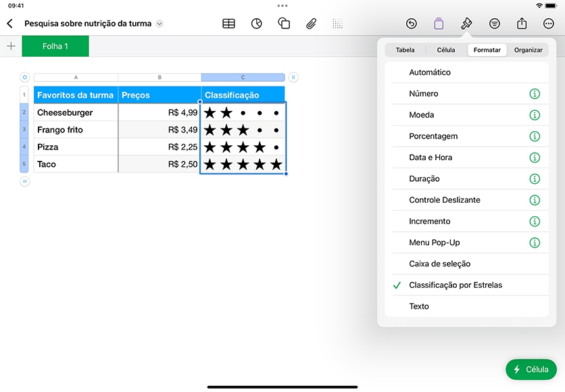Tap the undo icon
The height and width of the screenshot is (392, 565).
tap(412, 24)
